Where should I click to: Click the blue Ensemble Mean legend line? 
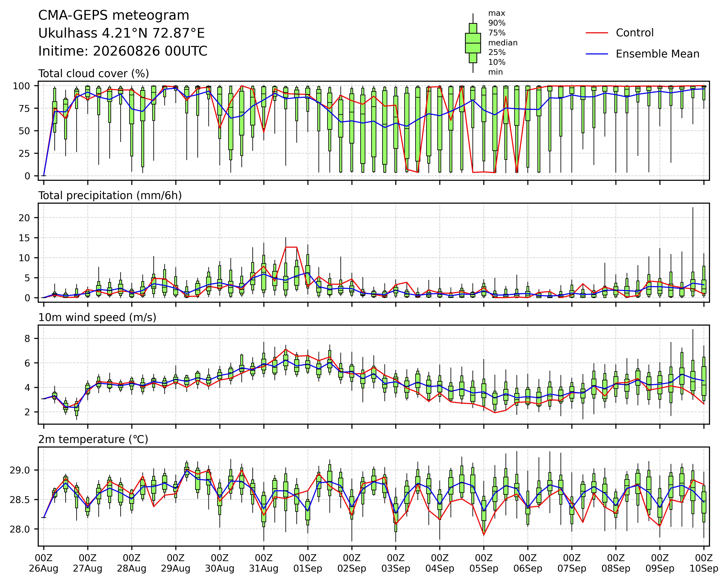point(597,54)
